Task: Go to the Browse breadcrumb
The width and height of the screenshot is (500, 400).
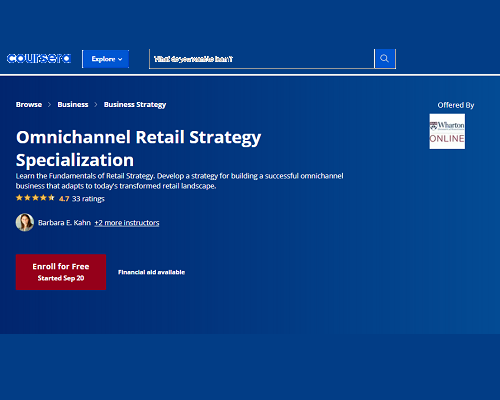Action: [29, 105]
